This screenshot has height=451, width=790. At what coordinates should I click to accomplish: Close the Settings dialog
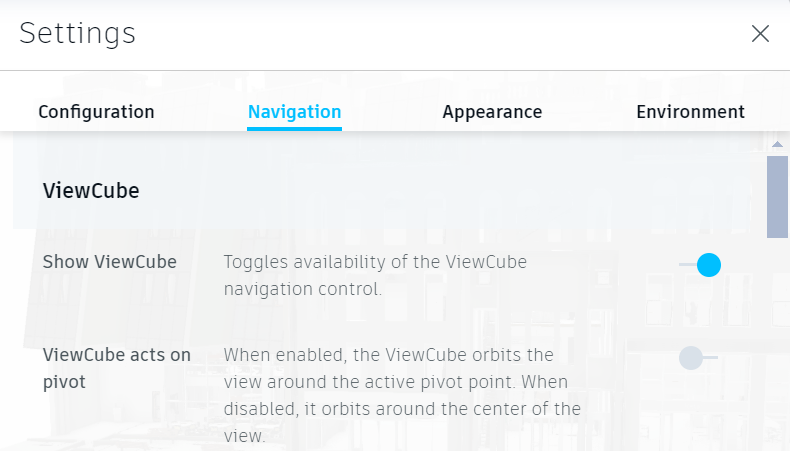pyautogui.click(x=760, y=34)
